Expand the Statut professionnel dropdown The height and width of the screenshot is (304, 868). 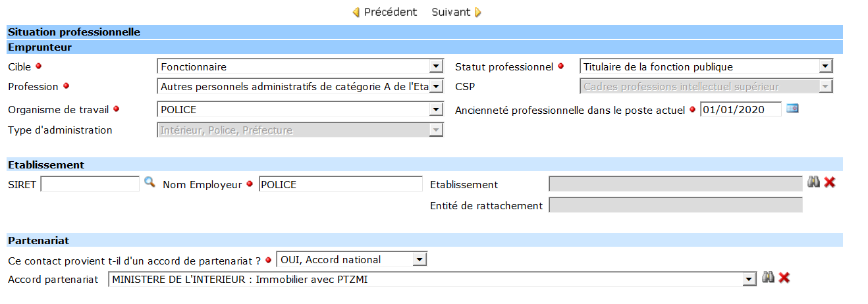826,66
